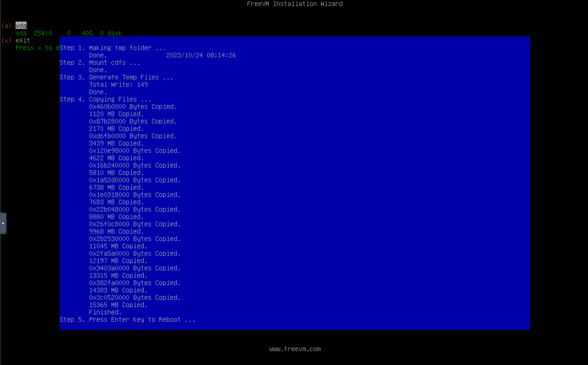Screen dimensions: 588x365
Task: Open the www.freevm.com link
Action: 295,349
